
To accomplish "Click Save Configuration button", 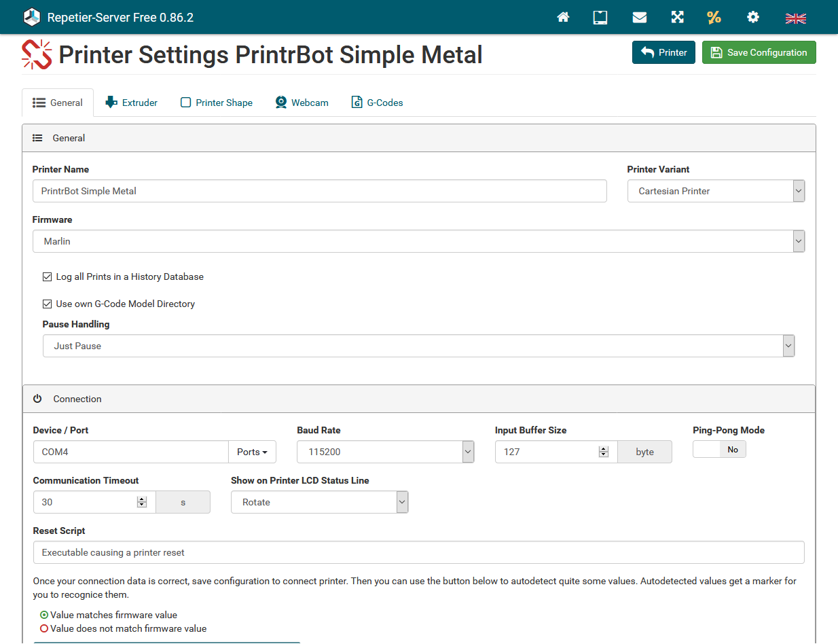I will click(759, 52).
